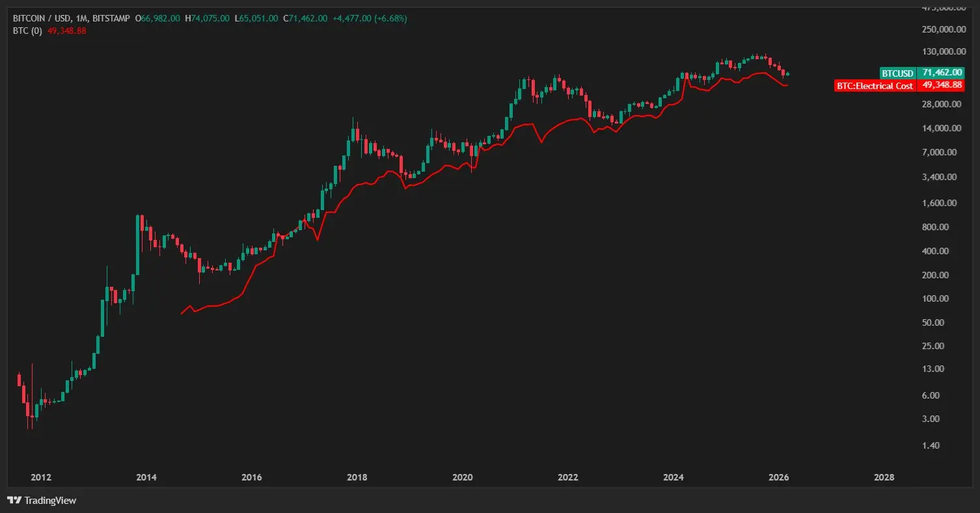The width and height of the screenshot is (980, 513).
Task: Click the 2024 year marker on time axis
Action: (x=673, y=477)
